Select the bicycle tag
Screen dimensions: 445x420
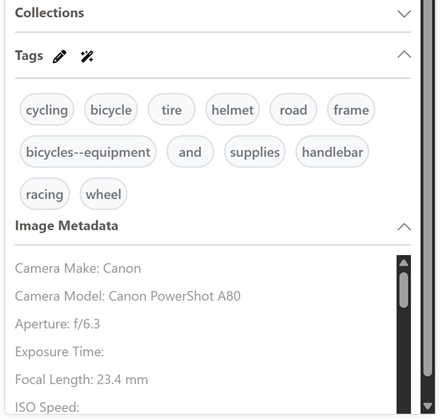pyautogui.click(x=111, y=110)
